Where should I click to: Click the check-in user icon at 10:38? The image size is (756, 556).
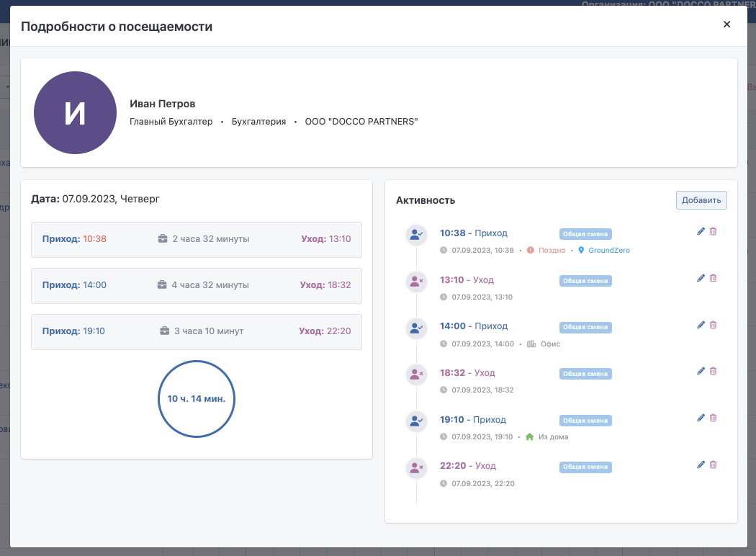(416, 235)
